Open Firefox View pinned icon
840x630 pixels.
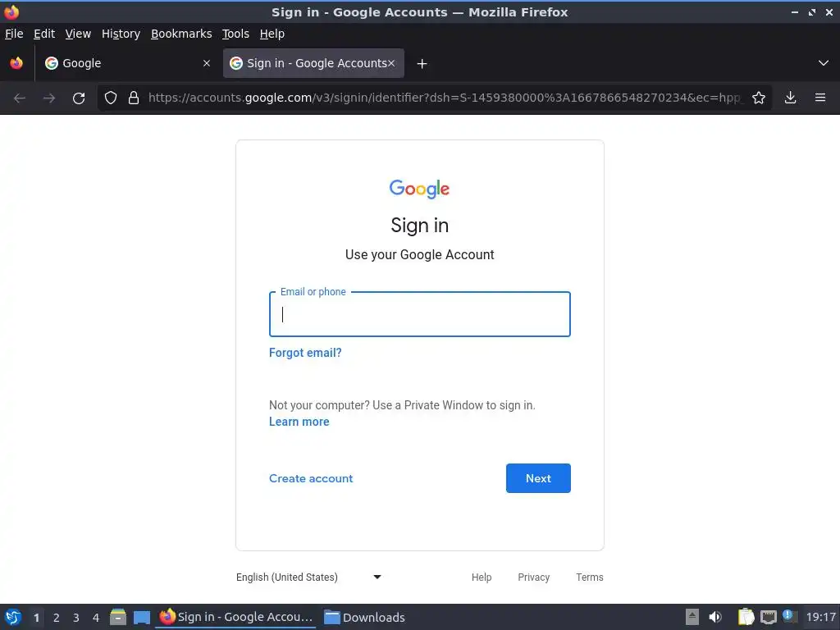point(16,63)
